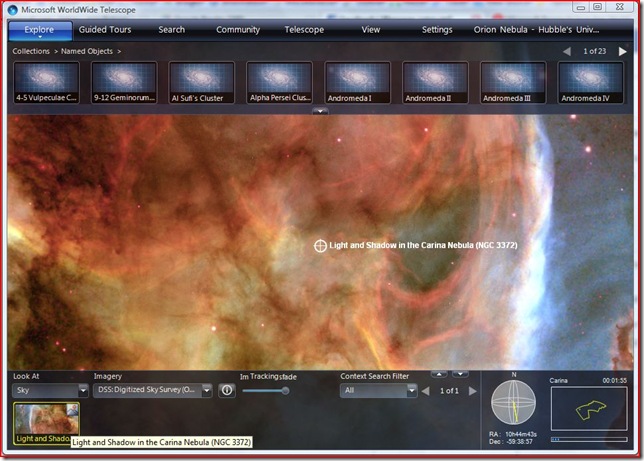Open the Guided Tours tab
This screenshot has height=461, width=644.
[105, 30]
